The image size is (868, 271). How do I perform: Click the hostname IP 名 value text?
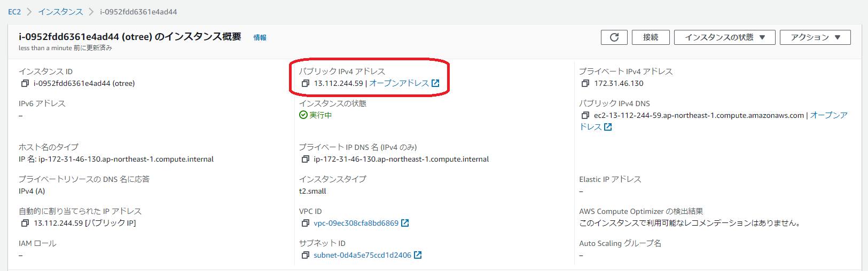pyautogui.click(x=116, y=159)
